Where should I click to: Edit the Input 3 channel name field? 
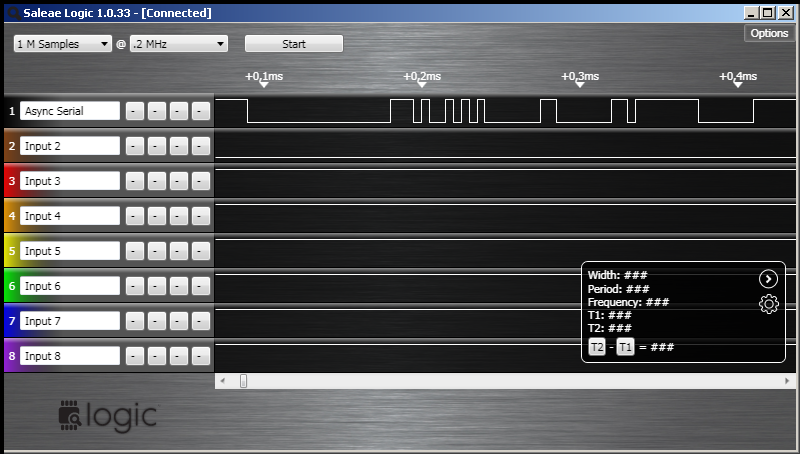pos(70,181)
